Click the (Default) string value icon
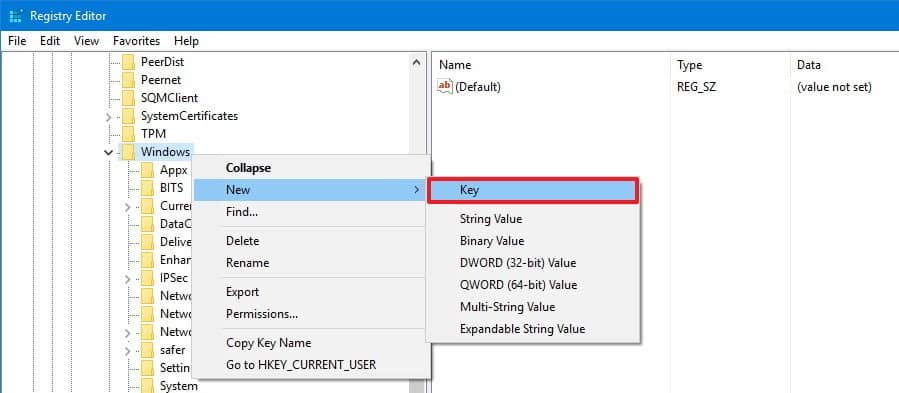 click(x=445, y=87)
